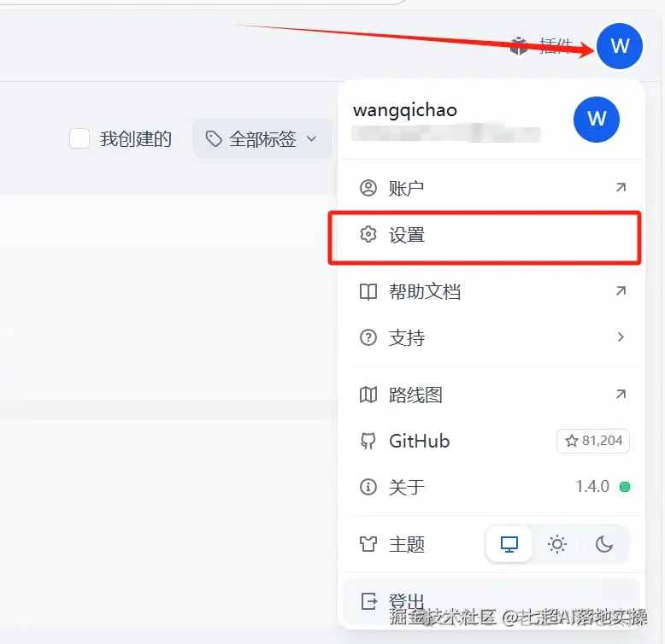665x644 pixels.
Task: Click the external arrow on 账户 row
Action: tap(621, 187)
